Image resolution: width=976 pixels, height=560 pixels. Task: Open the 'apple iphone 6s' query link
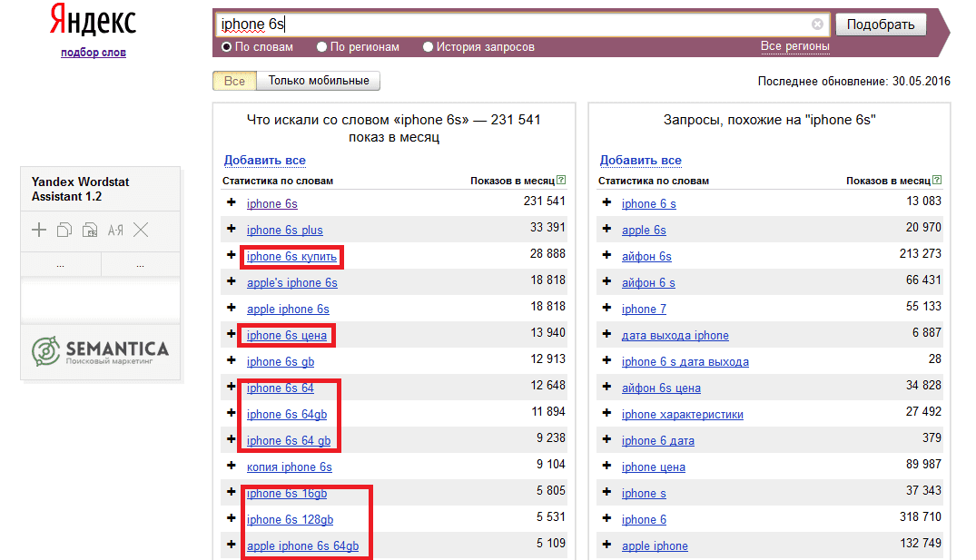click(x=288, y=309)
